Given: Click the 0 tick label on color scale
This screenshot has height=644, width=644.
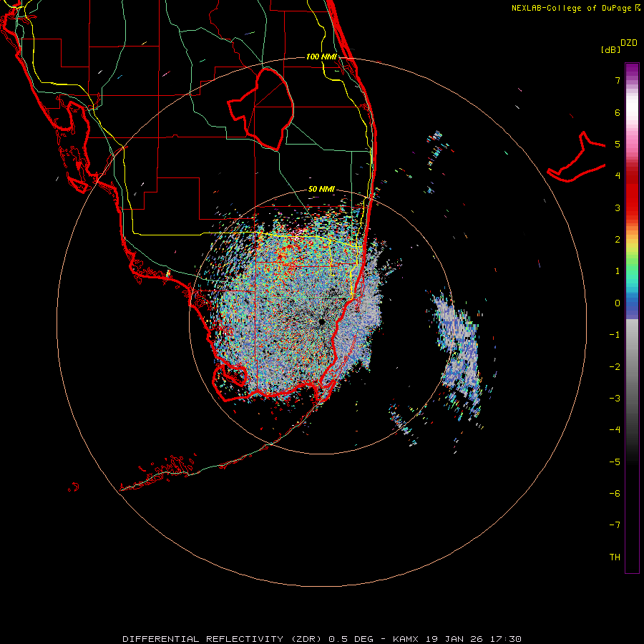Looking at the screenshot, I should click(618, 303).
